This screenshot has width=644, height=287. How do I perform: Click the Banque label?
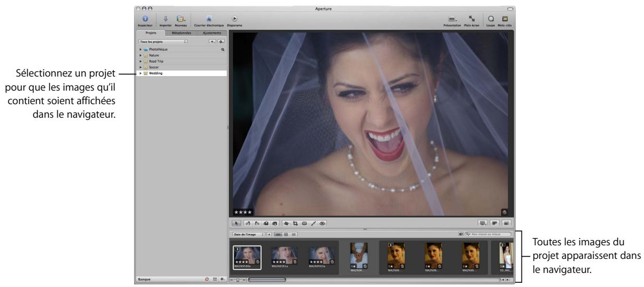143,279
